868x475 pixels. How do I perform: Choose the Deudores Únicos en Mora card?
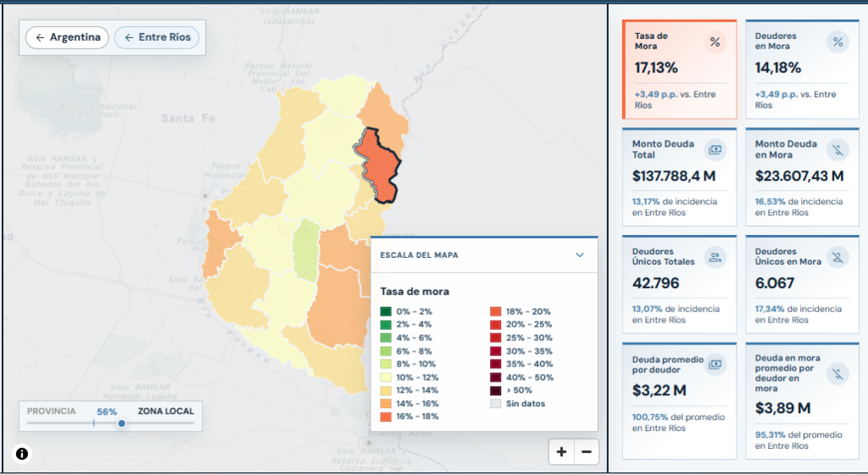802,284
